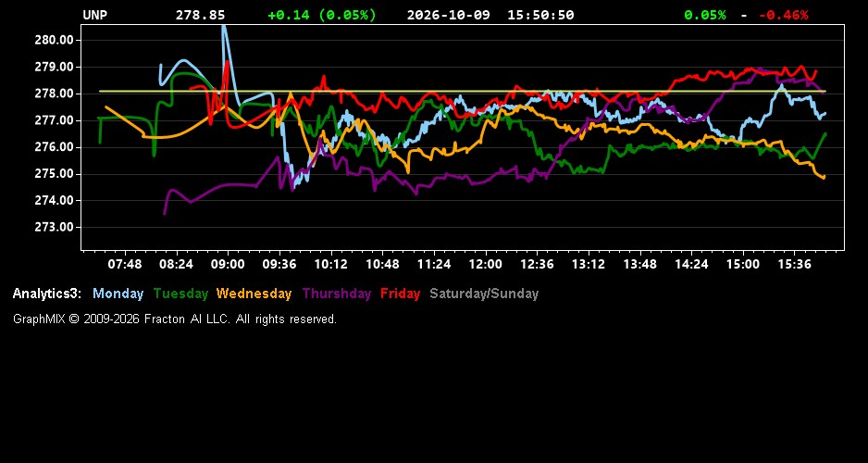Click the 12:00 time axis label
The height and width of the screenshot is (463, 868).
[x=486, y=264]
